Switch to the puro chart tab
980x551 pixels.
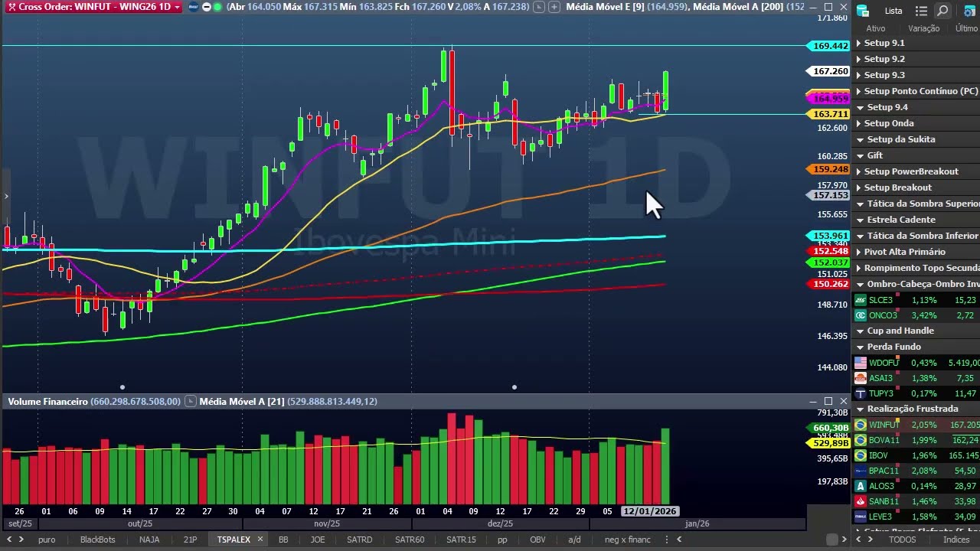[47, 540]
